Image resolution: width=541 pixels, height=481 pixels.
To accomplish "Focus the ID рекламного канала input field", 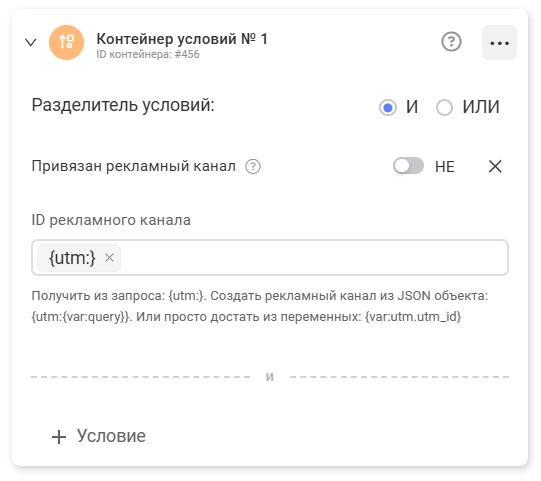I will pos(269,257).
